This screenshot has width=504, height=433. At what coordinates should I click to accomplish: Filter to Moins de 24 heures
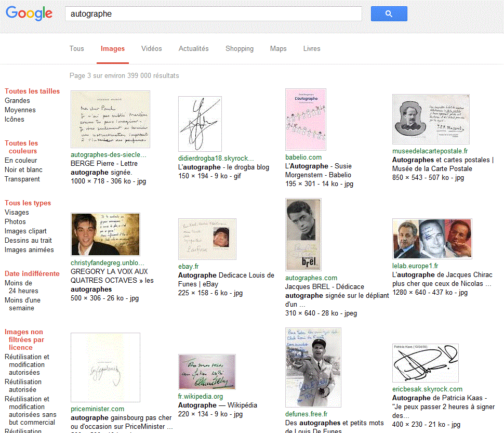click(21, 287)
